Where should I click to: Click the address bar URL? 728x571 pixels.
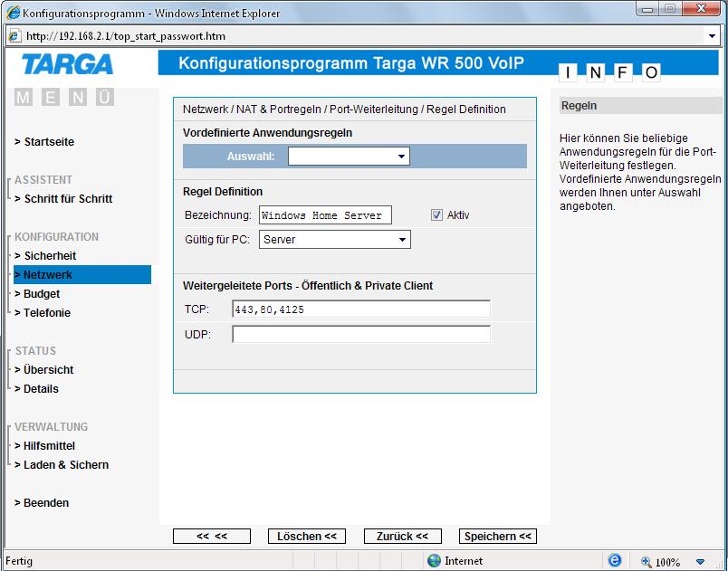point(126,36)
